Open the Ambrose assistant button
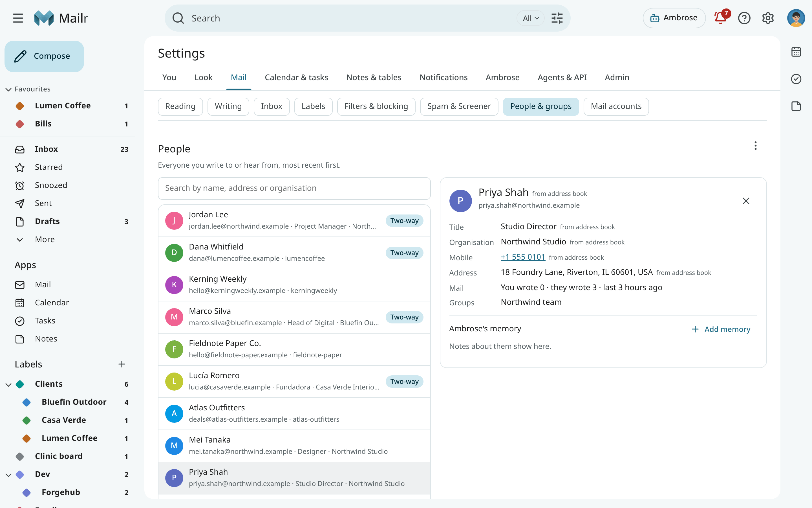Image resolution: width=812 pixels, height=508 pixels. [674, 18]
